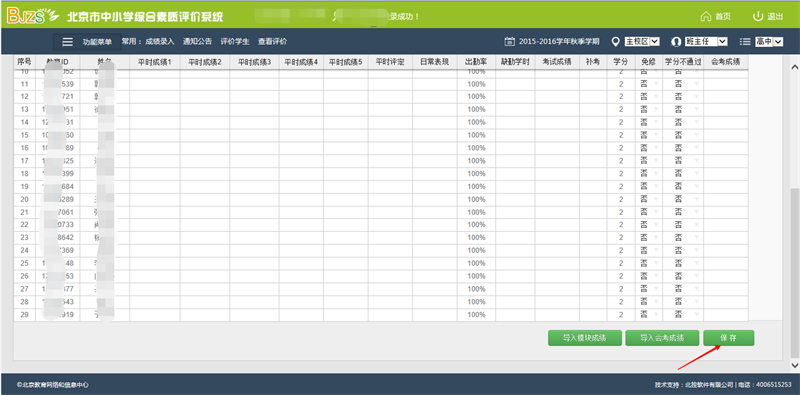Viewport: 800px width, 395px height.
Task: Click the calendar icon next to semester
Action: pos(509,41)
